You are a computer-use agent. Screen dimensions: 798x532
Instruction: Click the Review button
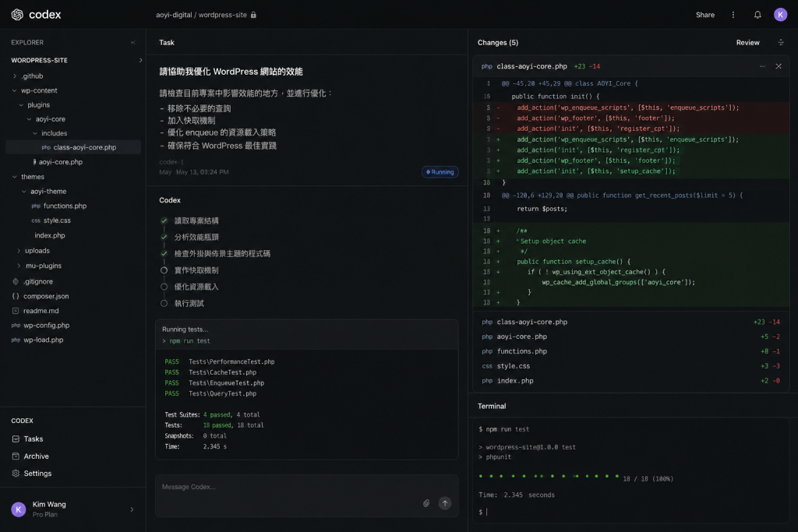747,43
